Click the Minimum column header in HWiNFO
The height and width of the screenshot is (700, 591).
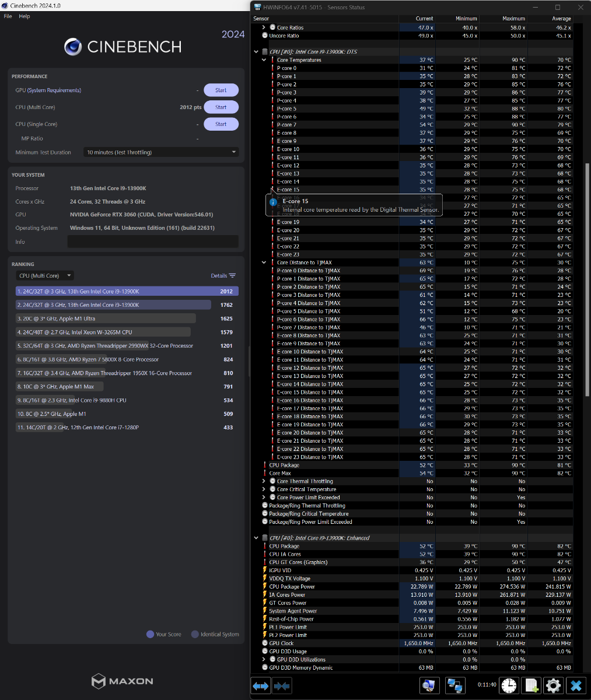(467, 19)
